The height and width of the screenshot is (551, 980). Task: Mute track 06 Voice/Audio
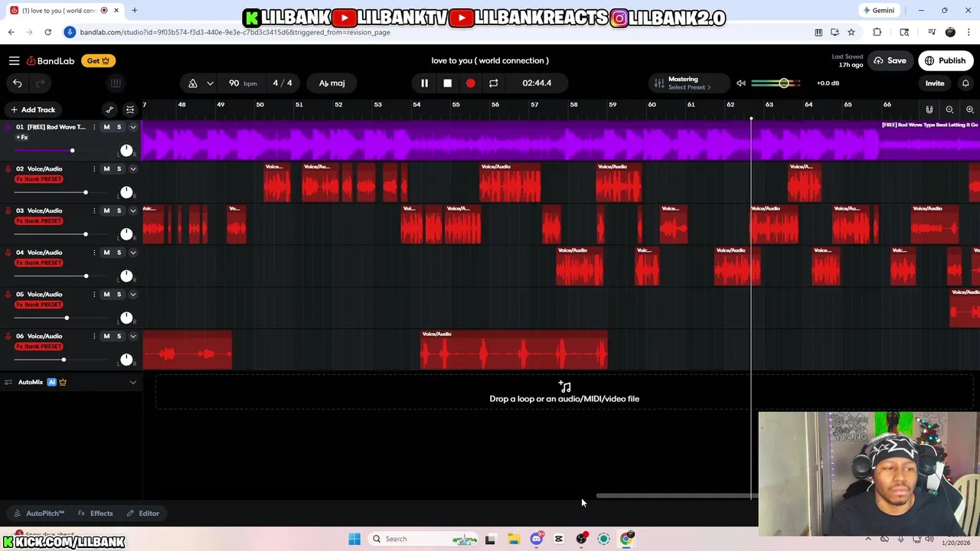(x=106, y=336)
